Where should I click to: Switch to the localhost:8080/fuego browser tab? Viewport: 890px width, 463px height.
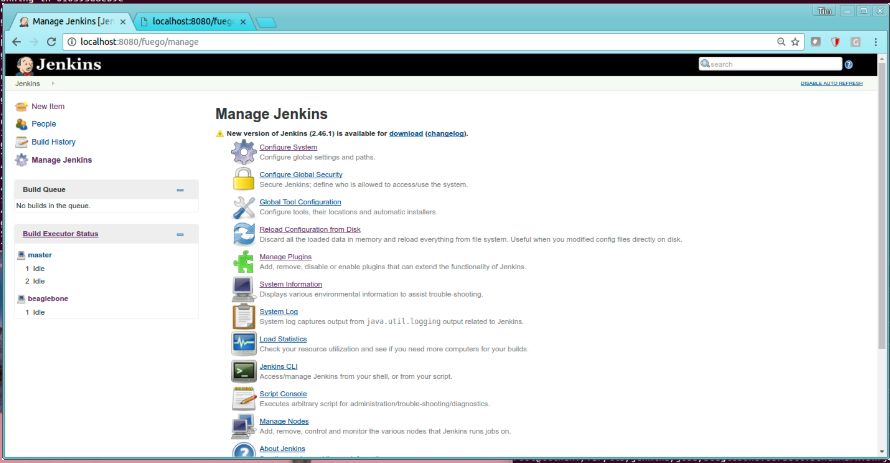point(192,22)
